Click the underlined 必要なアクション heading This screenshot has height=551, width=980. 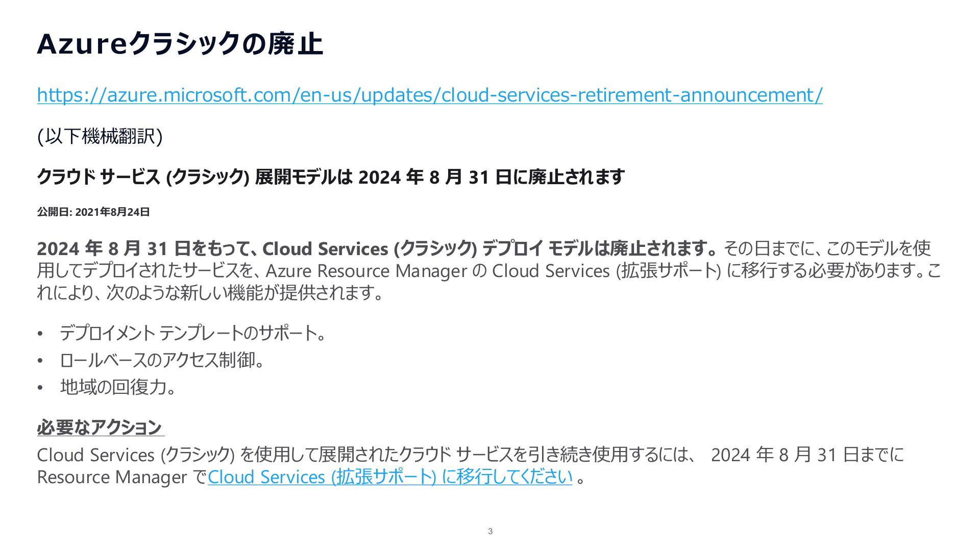(x=100, y=428)
